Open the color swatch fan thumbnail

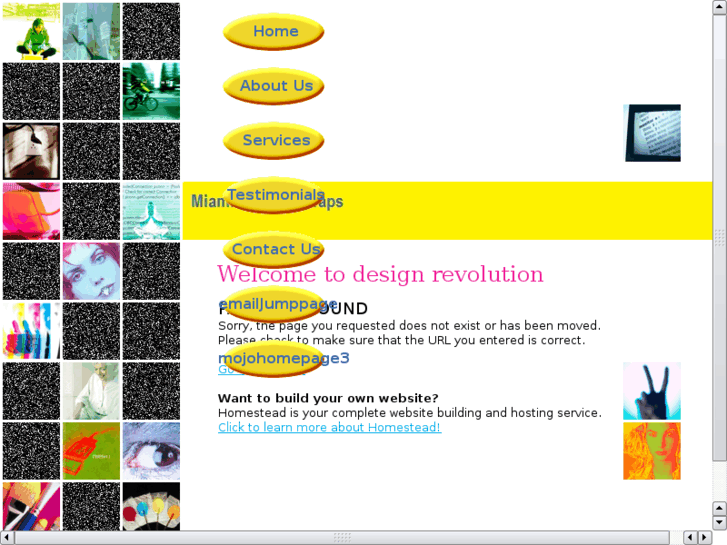[151, 506]
